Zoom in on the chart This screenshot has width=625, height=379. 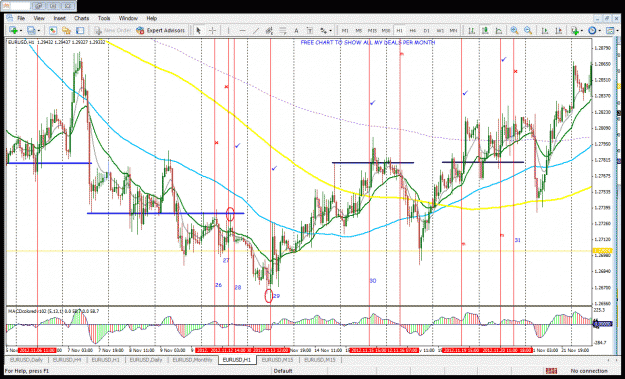[514, 30]
